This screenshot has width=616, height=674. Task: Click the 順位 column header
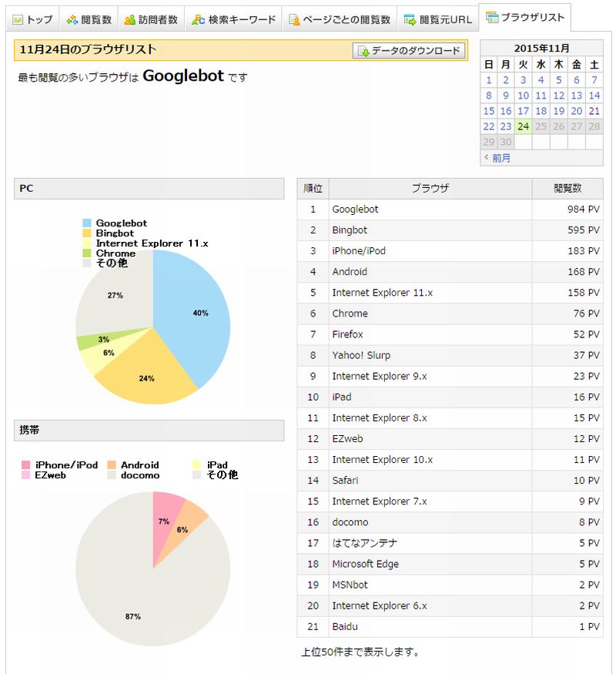313,188
